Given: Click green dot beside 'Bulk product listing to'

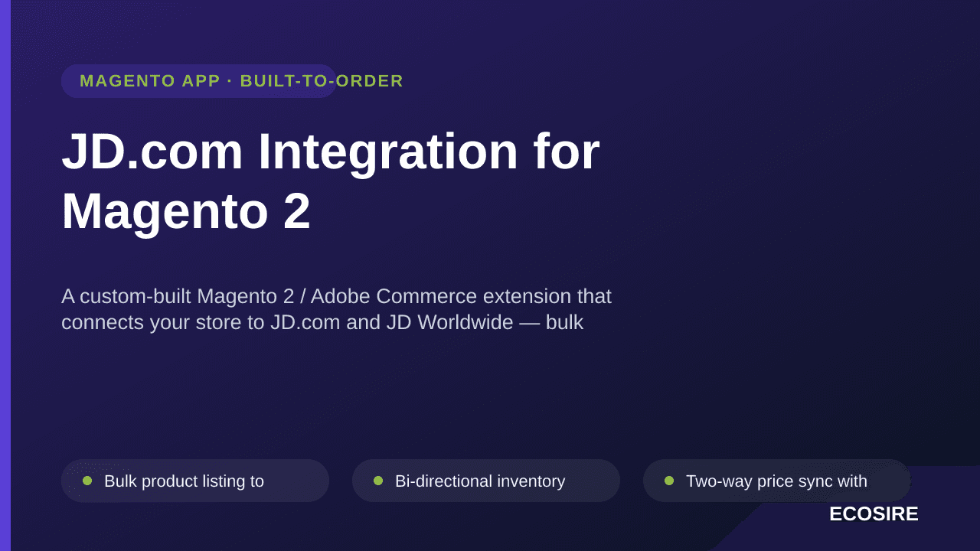Looking at the screenshot, I should [x=87, y=481].
